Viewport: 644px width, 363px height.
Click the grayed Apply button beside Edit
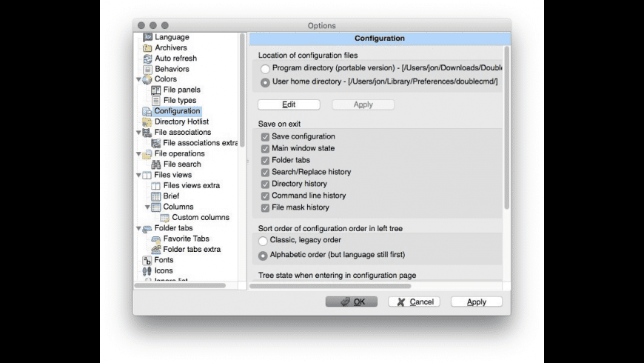tap(363, 105)
